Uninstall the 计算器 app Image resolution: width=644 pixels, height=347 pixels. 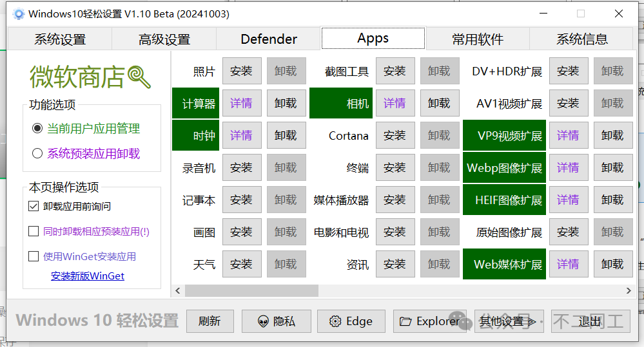[x=286, y=103]
